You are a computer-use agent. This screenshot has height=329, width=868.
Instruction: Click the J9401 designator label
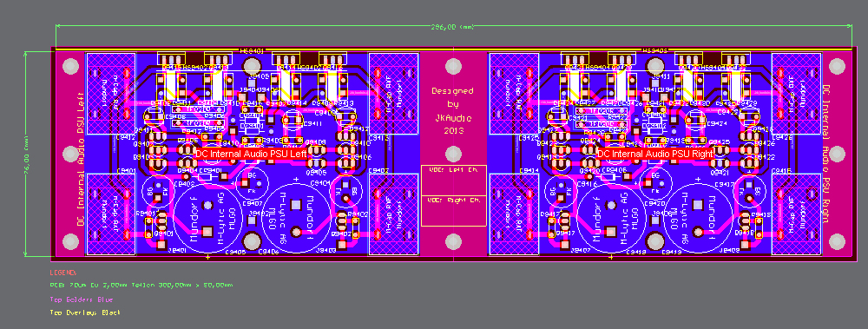[176, 250]
